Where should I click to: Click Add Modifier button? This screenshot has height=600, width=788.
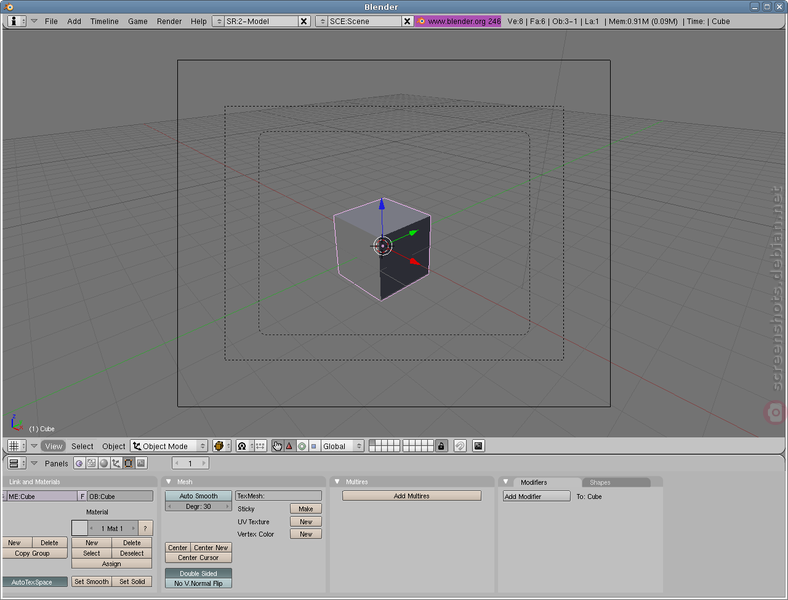[x=537, y=496]
